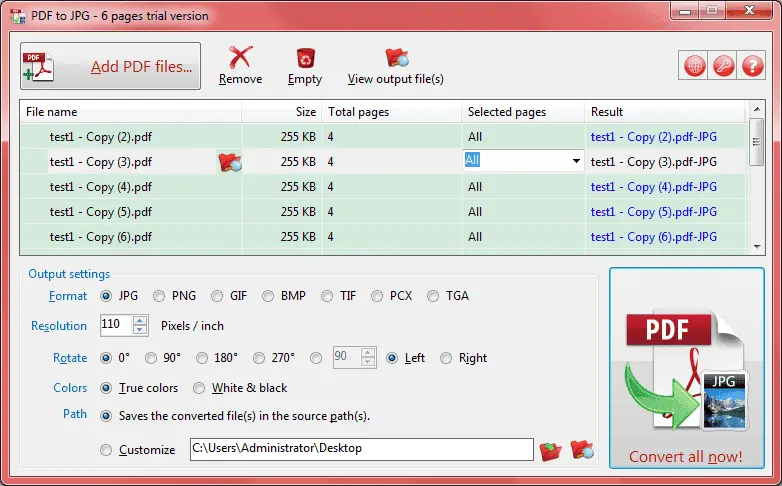Select TGA output format

[x=433, y=296]
